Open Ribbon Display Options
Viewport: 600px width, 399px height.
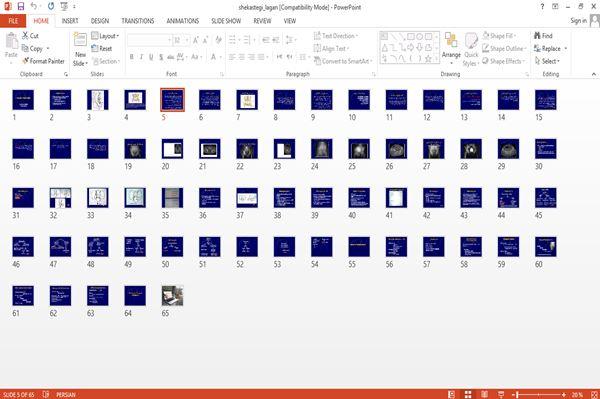pos(555,7)
